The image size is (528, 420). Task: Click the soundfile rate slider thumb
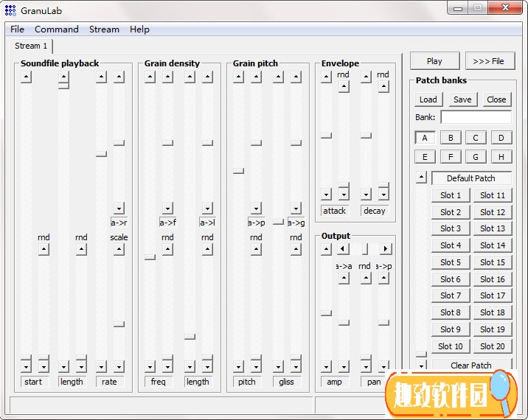tap(101, 154)
